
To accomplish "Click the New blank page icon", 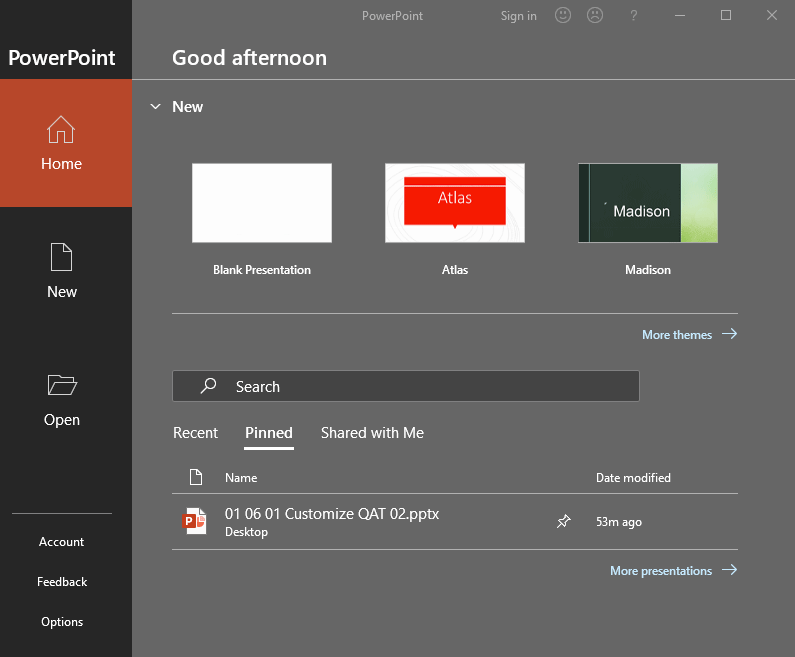I will pyautogui.click(x=61, y=257).
